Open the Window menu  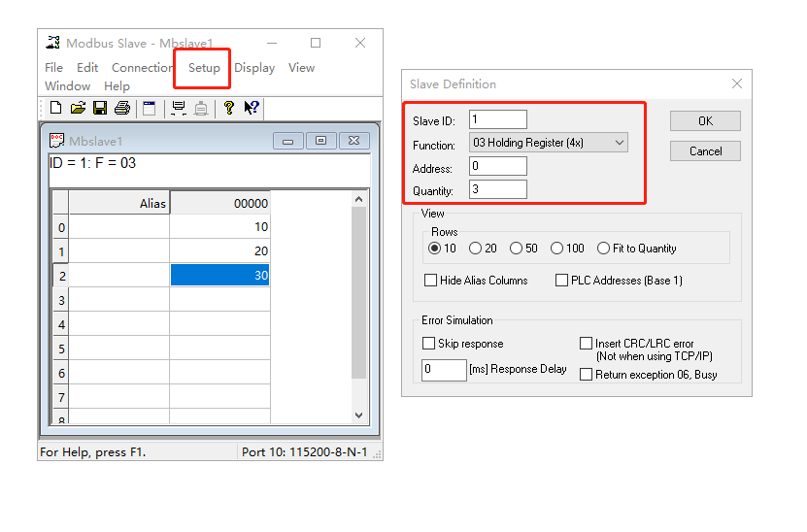[67, 86]
